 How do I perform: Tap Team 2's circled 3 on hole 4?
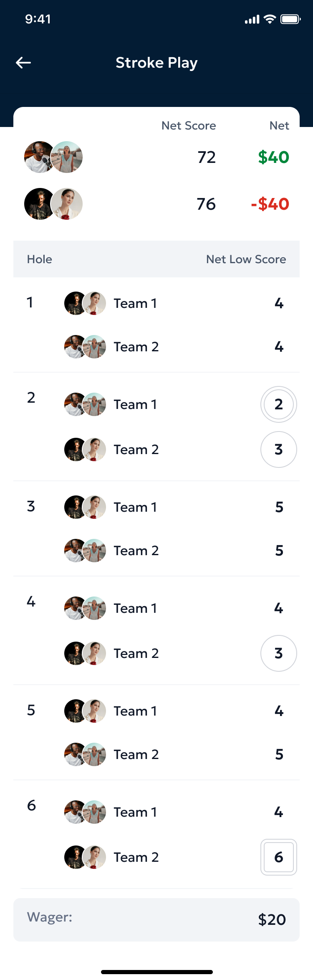tap(278, 653)
